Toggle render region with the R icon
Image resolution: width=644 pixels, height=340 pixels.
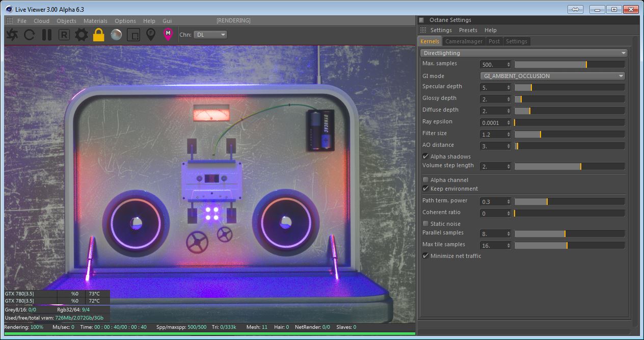coord(64,35)
